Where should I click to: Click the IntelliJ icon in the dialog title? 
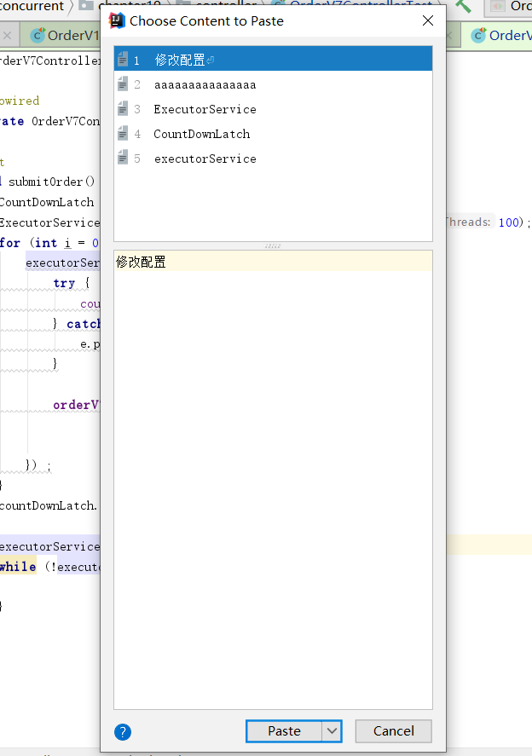point(117,20)
